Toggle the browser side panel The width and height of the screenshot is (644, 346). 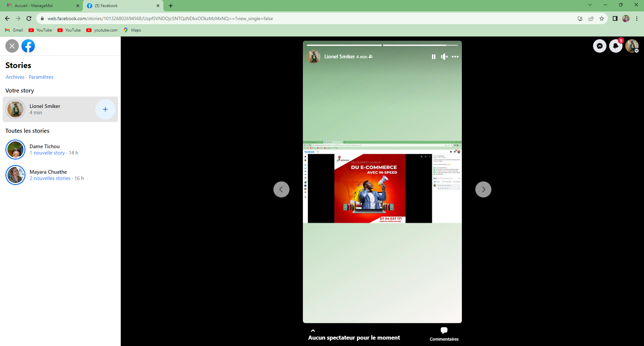click(x=615, y=18)
